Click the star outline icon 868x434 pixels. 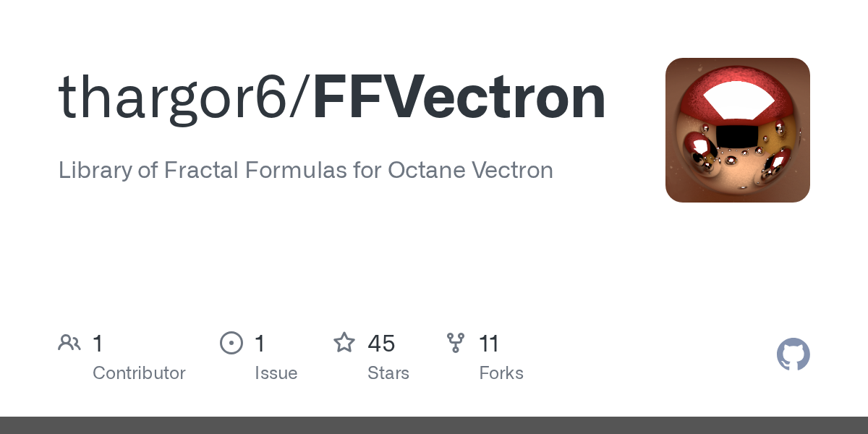[344, 342]
